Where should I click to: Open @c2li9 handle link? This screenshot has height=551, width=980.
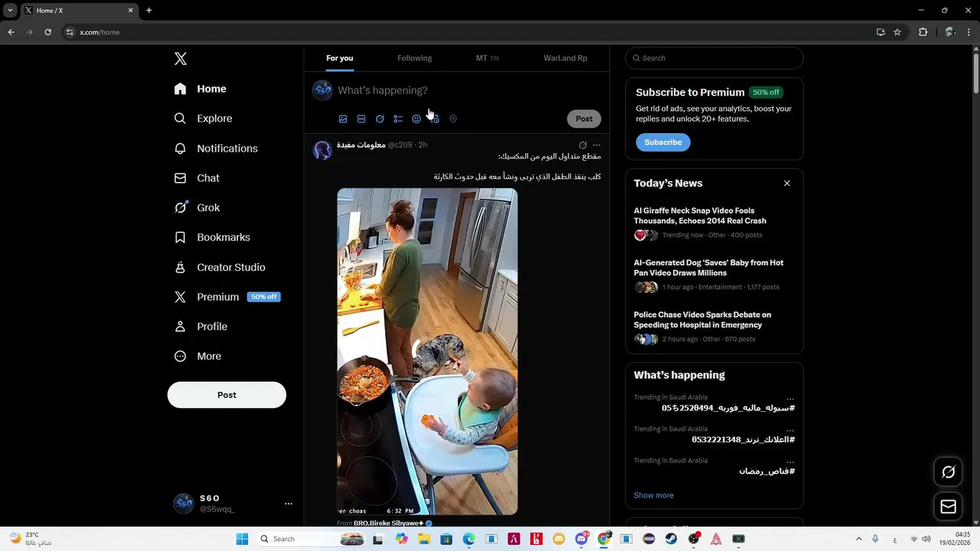click(x=400, y=145)
